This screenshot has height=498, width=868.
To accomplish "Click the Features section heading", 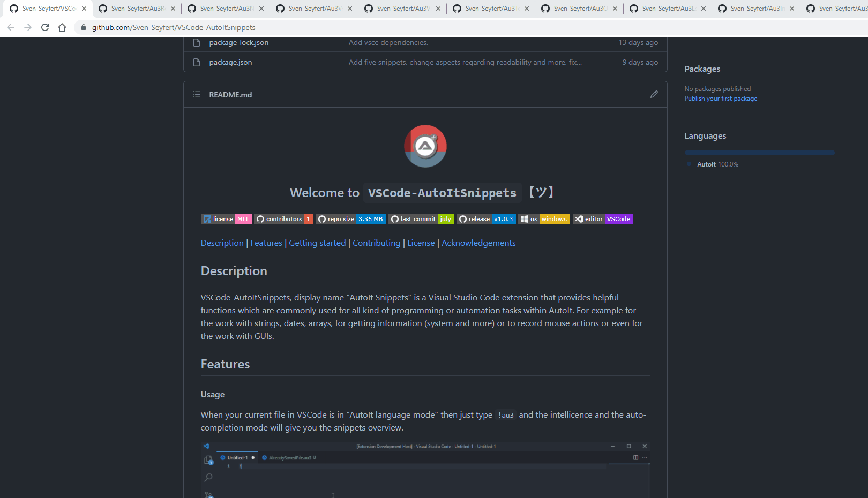I will click(225, 364).
